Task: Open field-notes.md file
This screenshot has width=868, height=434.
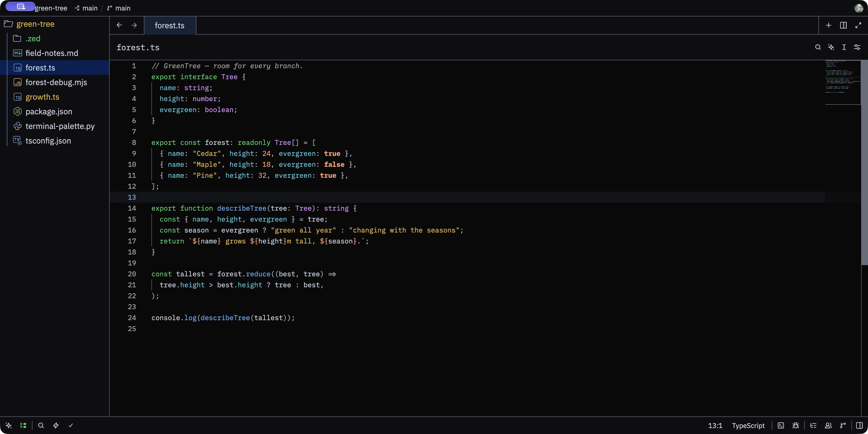Action: tap(55, 53)
